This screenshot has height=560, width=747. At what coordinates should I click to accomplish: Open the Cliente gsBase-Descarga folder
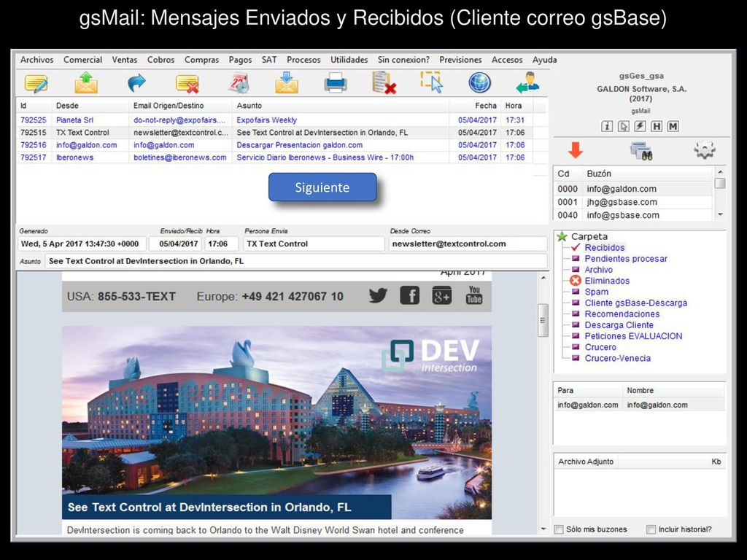[x=636, y=303]
